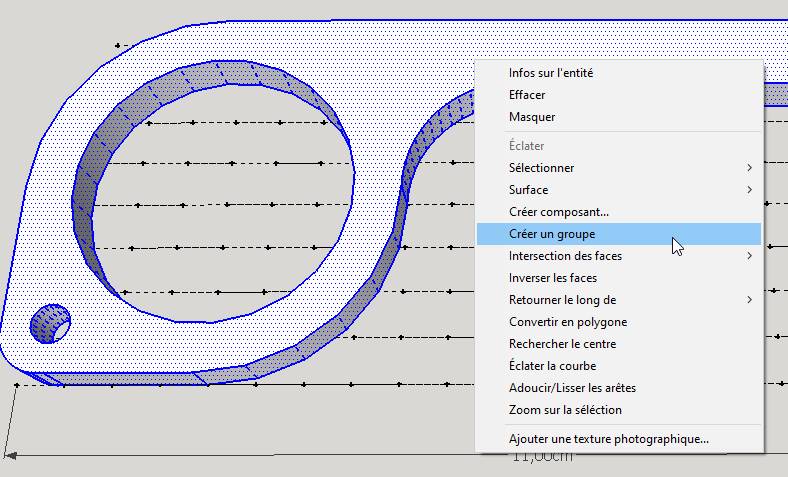Click the small round hole in the model

[x=49, y=324]
